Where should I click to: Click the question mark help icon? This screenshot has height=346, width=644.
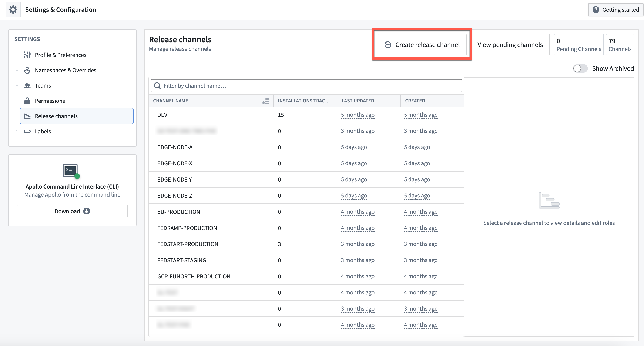pos(596,10)
